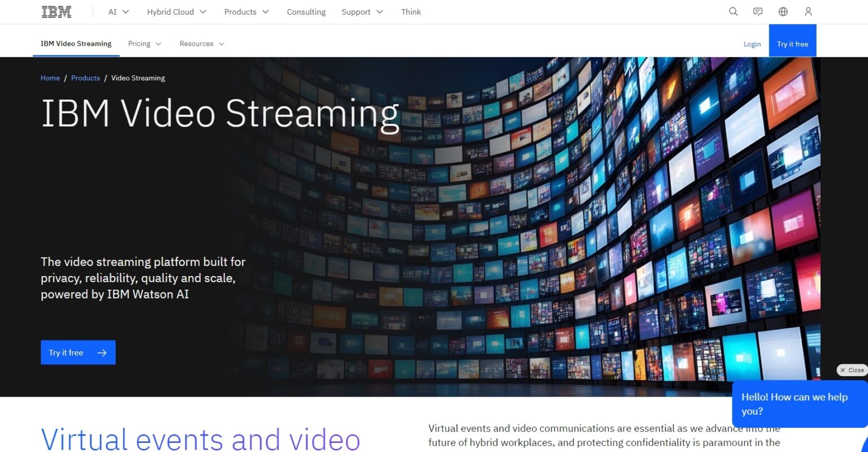Image resolution: width=868 pixels, height=452 pixels.
Task: Open the Pricing dropdown
Action: tap(144, 44)
